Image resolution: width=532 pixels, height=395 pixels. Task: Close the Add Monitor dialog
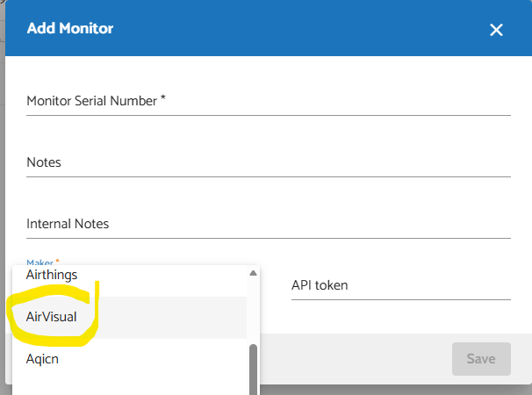point(496,30)
